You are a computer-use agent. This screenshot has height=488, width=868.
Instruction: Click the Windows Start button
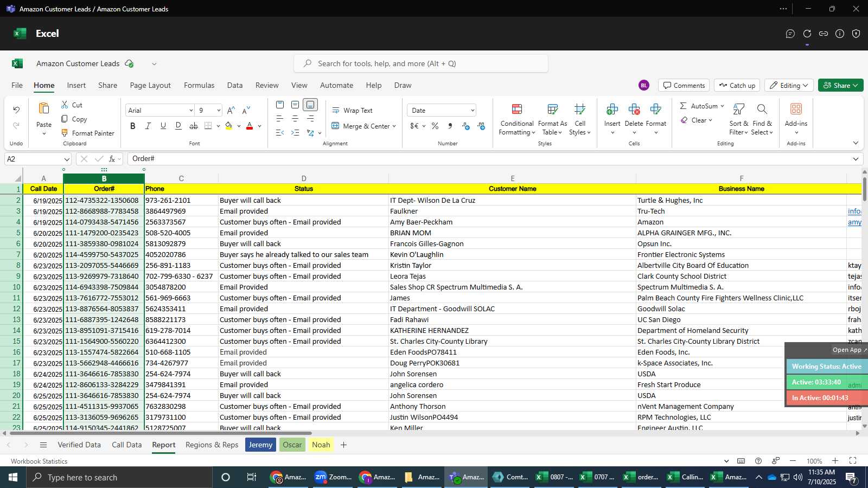pos(13,477)
